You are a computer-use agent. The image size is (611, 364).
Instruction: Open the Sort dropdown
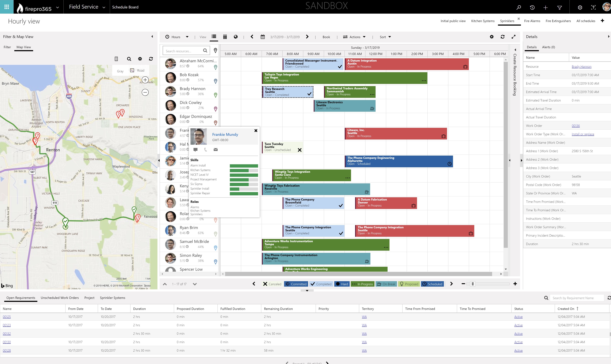(385, 37)
